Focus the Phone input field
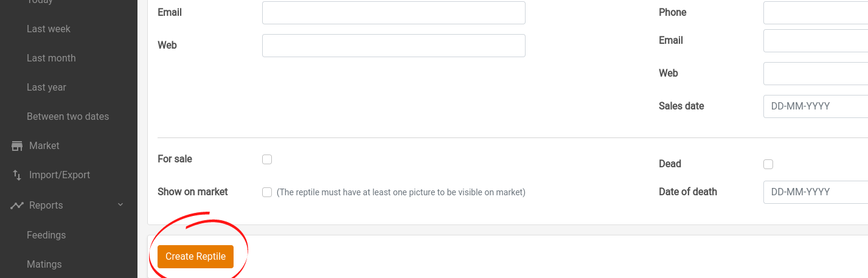Viewport: 868px width, 278px height. pyautogui.click(x=815, y=13)
